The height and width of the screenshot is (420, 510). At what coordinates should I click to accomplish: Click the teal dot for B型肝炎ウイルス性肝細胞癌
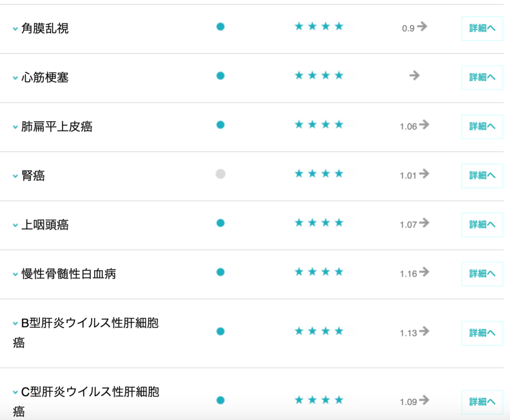click(x=220, y=331)
